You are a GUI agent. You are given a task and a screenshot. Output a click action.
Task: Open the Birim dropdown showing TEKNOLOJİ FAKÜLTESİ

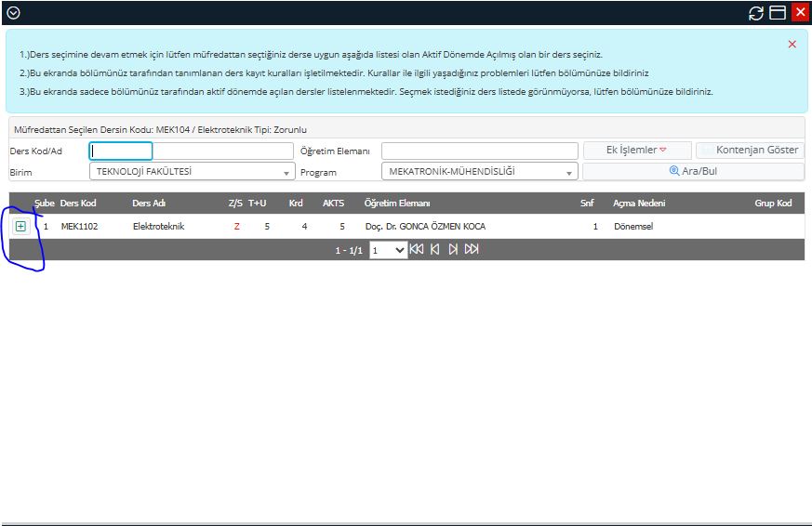(x=191, y=172)
